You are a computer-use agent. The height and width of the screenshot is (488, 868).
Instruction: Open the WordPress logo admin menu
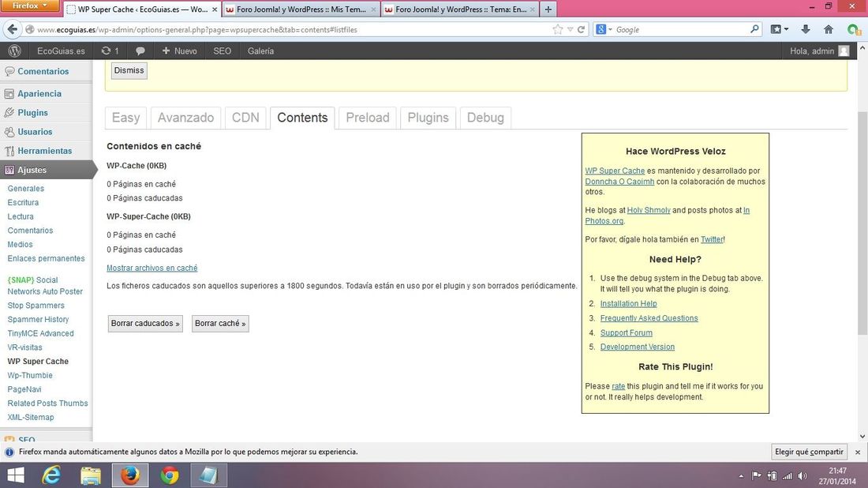coord(14,51)
